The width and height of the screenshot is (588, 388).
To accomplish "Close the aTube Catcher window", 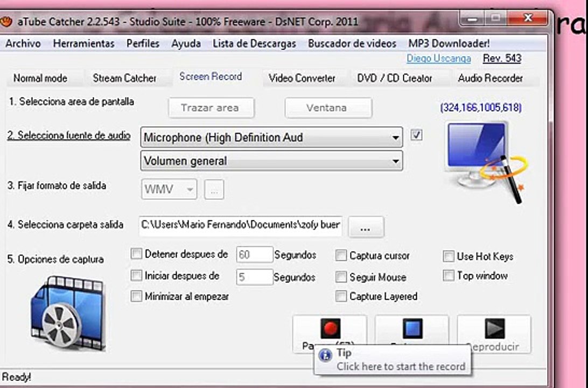I will pos(528,18).
